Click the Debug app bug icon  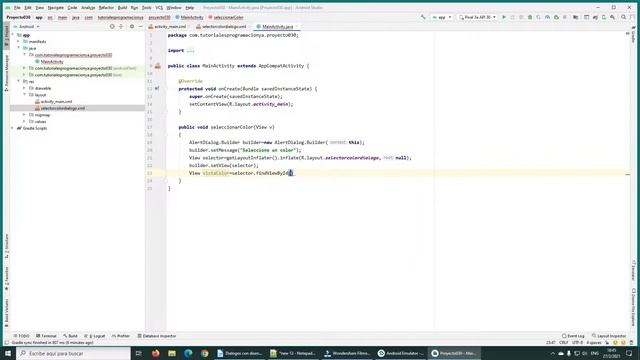click(x=530, y=17)
